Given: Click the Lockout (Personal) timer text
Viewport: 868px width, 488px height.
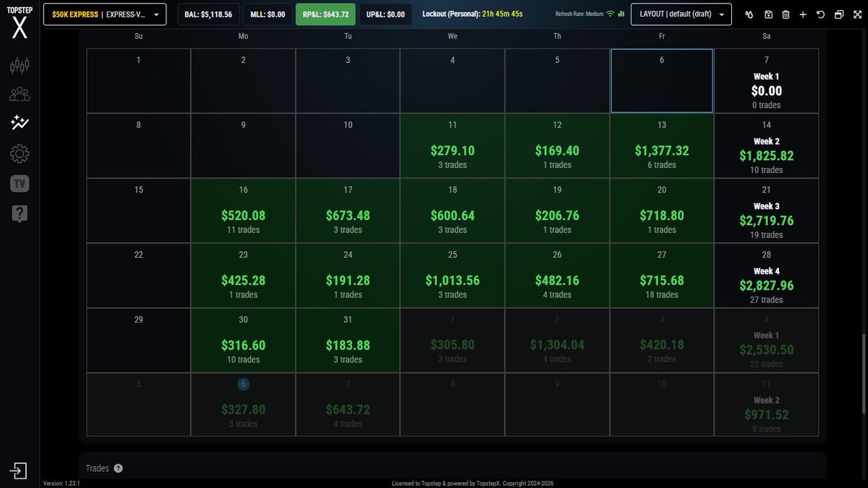Looking at the screenshot, I should pyautogui.click(x=472, y=14).
